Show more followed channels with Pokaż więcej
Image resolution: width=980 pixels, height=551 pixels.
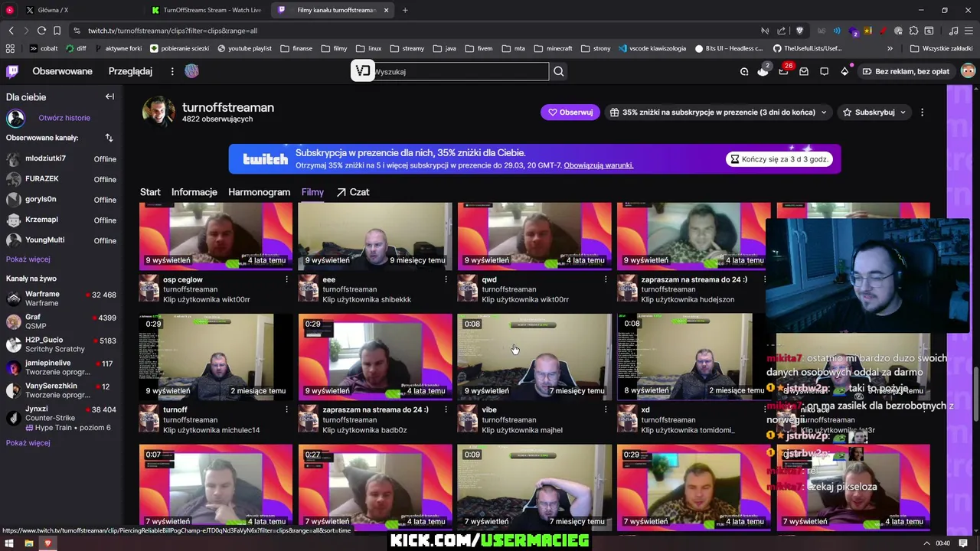click(x=28, y=259)
